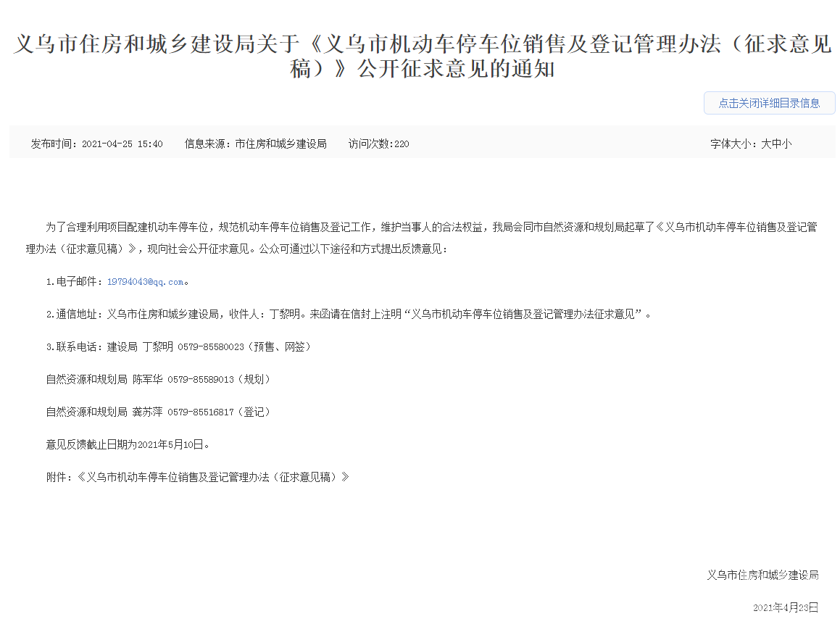This screenshot has width=840, height=619.
Task: Click phone number 0579-85516817 for 龚苏萍
Action: click(x=201, y=412)
